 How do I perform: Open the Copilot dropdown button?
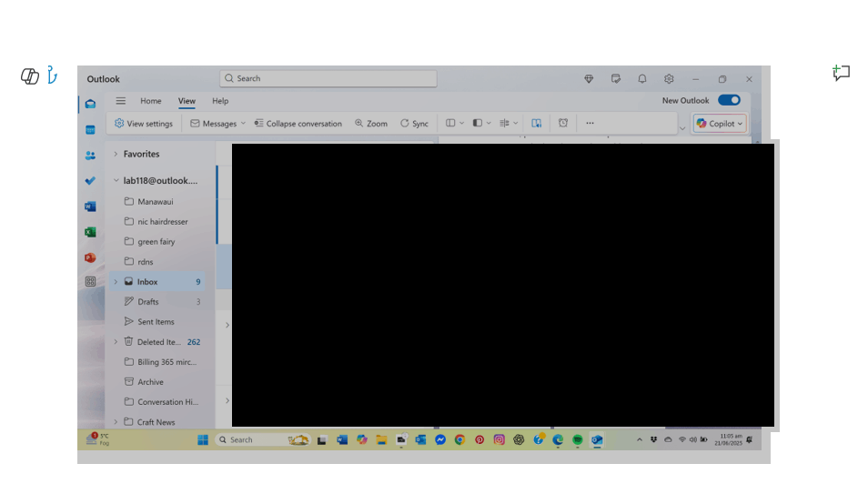720,124
